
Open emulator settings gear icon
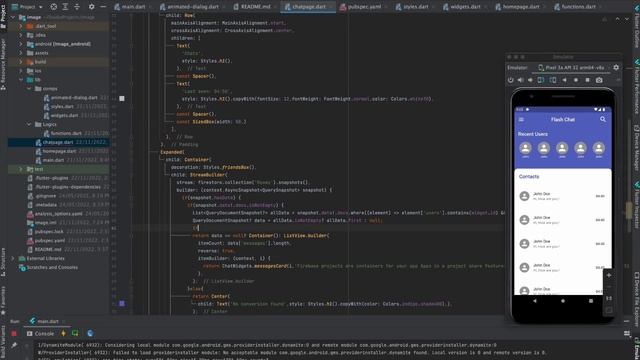616,67
